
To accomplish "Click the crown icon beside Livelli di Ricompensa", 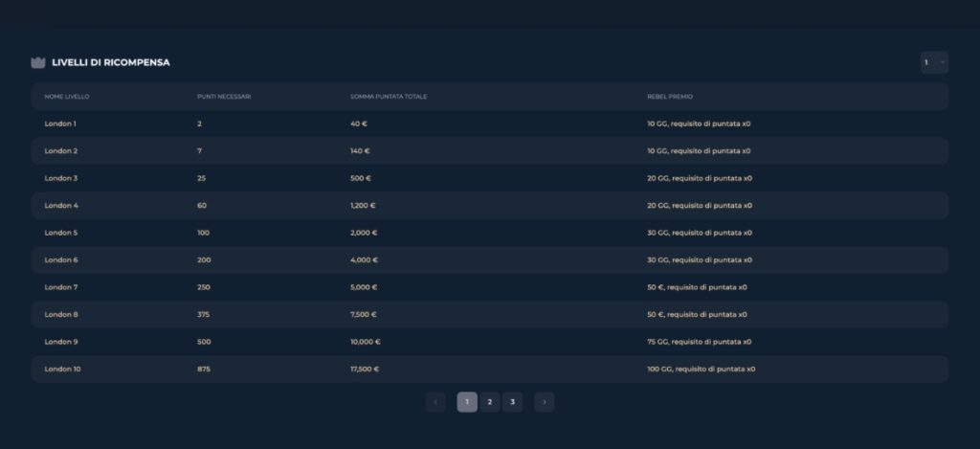I will point(38,62).
